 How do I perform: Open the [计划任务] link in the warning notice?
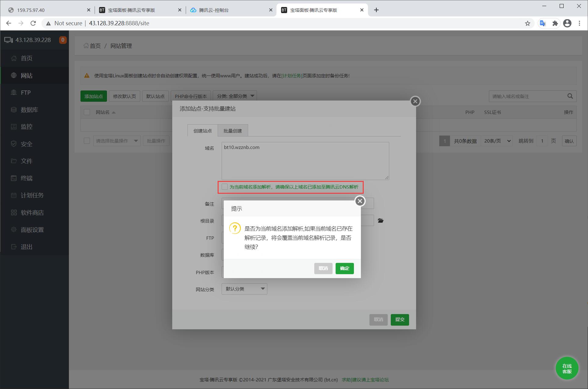pyautogui.click(x=292, y=76)
